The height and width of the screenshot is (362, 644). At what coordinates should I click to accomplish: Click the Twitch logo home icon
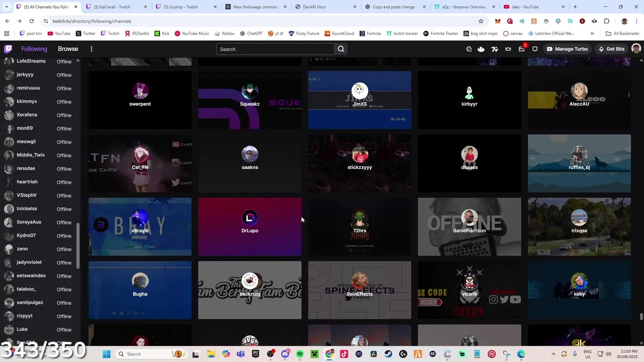[8, 49]
